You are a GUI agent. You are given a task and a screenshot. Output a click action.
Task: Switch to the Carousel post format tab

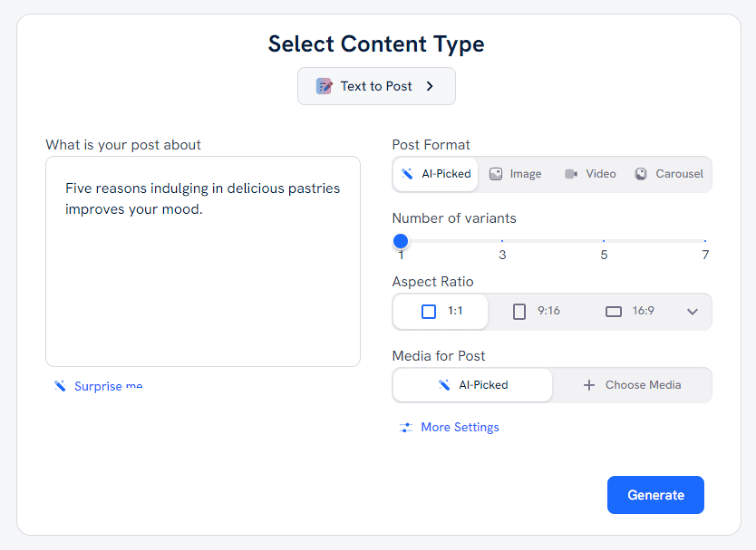coord(669,173)
